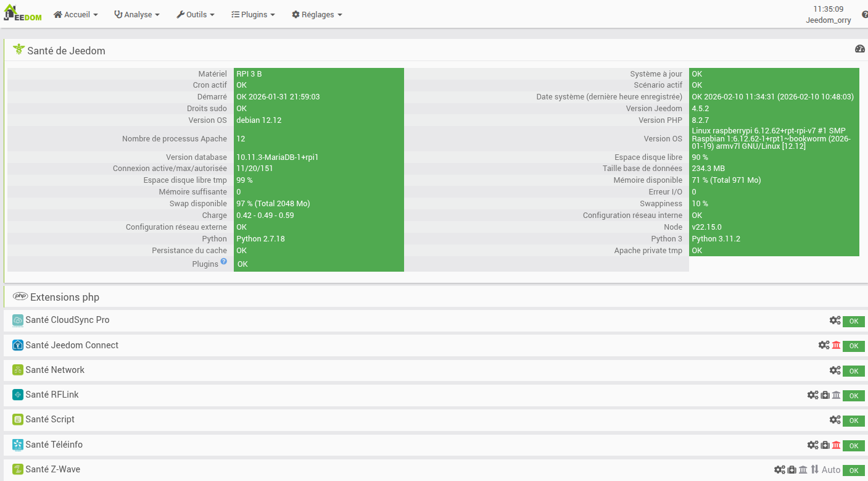Screen dimensions: 868x481
Task: Click the Version Jeedom value 4.5.2
Action: click(x=700, y=109)
